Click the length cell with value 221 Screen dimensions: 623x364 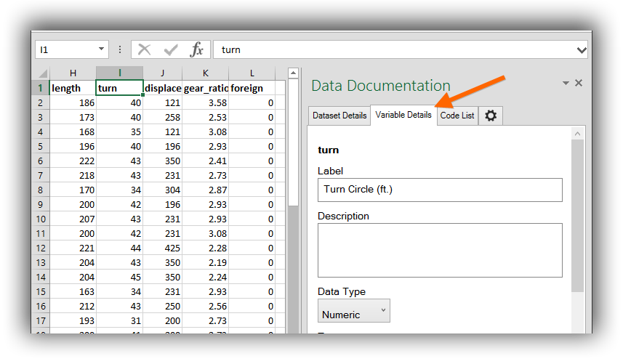(73, 248)
